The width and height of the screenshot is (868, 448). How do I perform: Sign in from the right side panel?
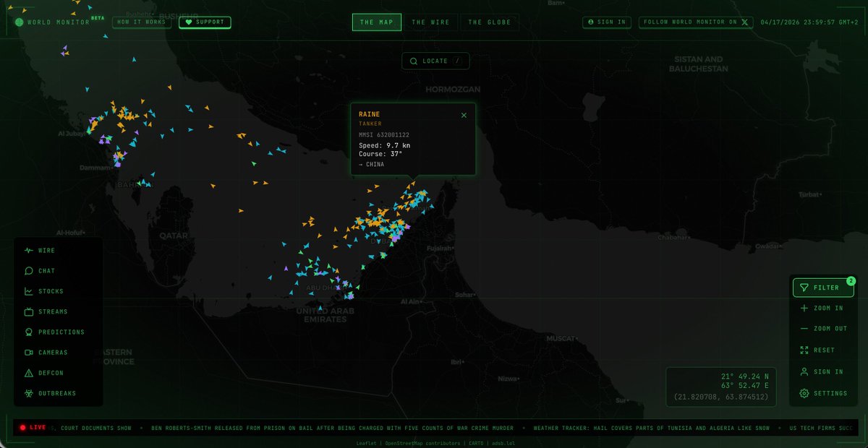pos(823,371)
